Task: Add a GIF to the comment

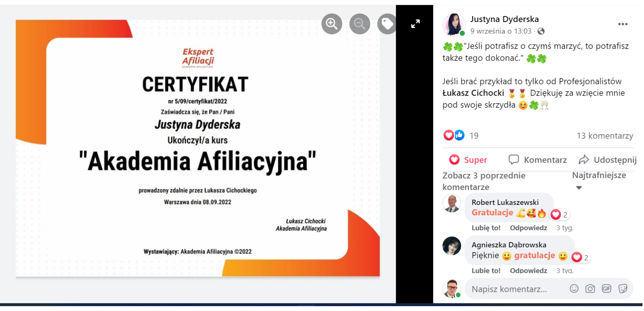Action: [606, 289]
